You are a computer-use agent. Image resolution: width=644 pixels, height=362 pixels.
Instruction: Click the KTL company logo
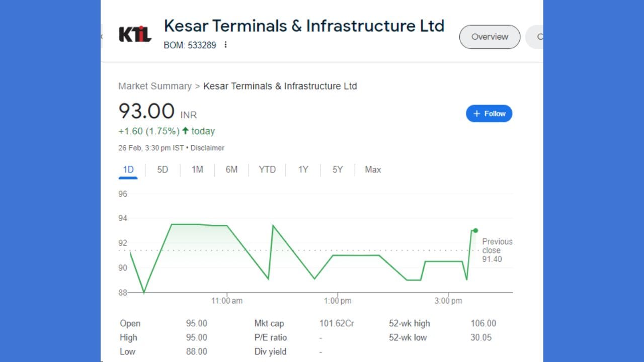click(x=135, y=34)
